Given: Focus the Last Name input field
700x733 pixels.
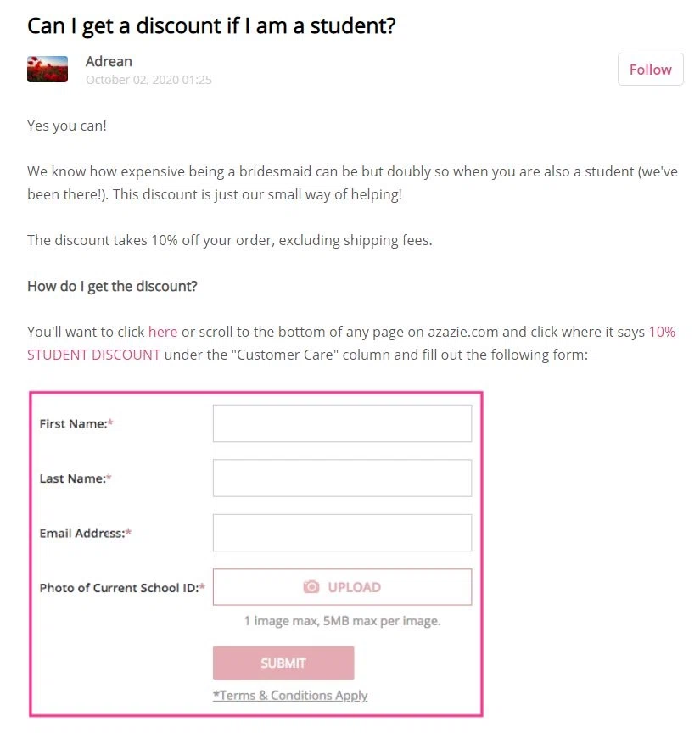Looking at the screenshot, I should (342, 478).
